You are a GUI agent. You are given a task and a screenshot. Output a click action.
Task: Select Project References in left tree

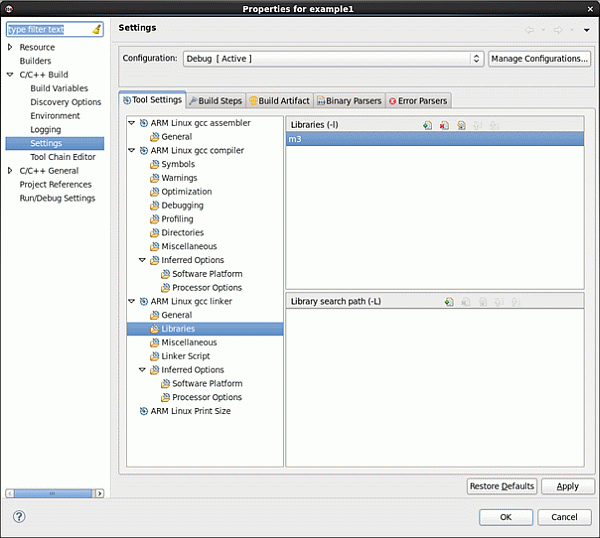click(x=55, y=184)
